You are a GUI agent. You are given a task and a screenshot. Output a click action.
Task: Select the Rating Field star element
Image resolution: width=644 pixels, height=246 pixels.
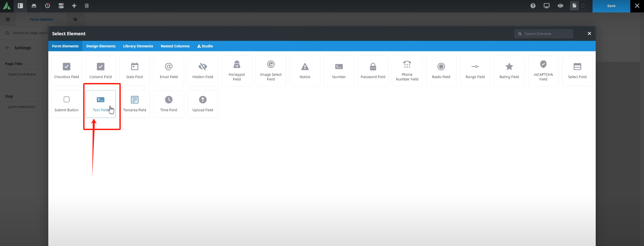click(x=509, y=71)
